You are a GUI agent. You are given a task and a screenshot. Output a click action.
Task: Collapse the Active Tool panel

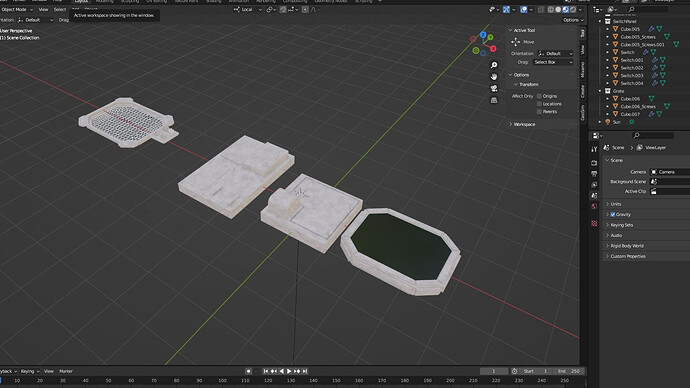pyautogui.click(x=524, y=30)
